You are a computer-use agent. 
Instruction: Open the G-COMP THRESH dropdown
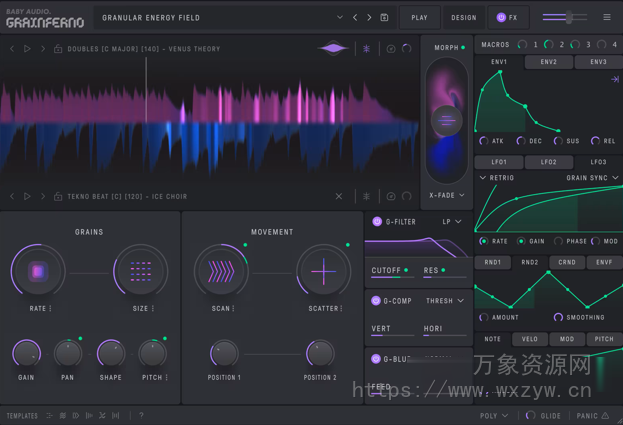coord(445,301)
